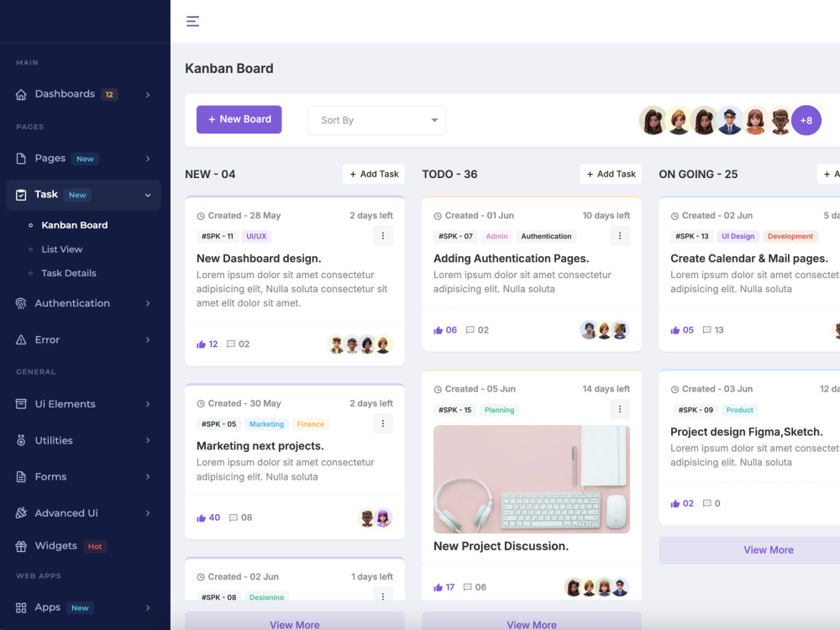
Task: Click the Forms document icon
Action: pyautogui.click(x=21, y=477)
